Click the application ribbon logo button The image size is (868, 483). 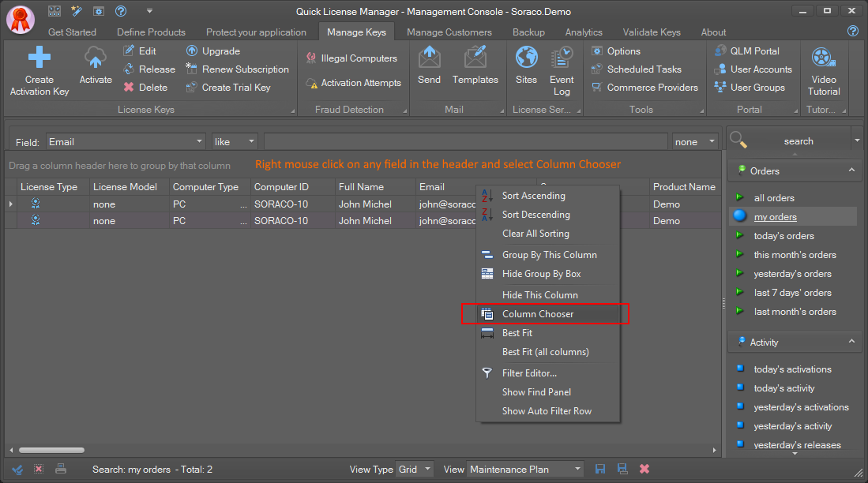21,19
